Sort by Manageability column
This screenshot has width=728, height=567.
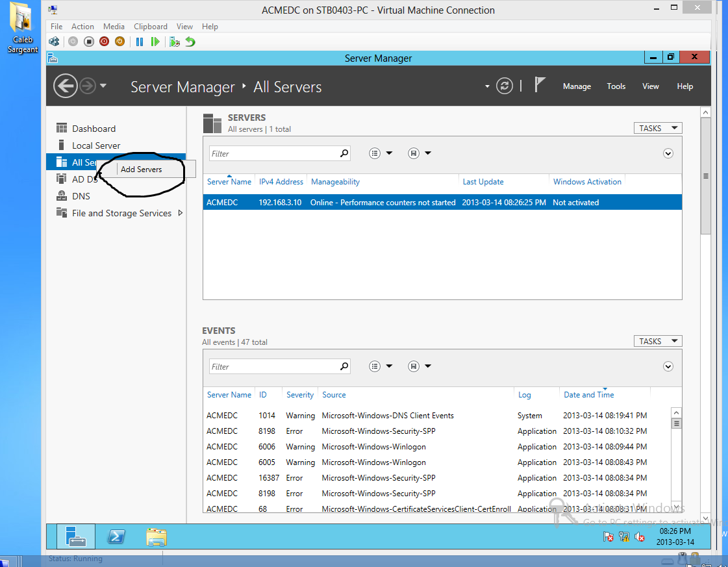[x=335, y=182]
